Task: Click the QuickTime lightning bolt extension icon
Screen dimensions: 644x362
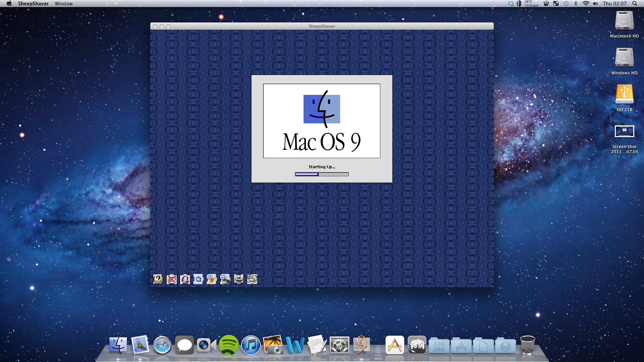Action: click(212, 279)
